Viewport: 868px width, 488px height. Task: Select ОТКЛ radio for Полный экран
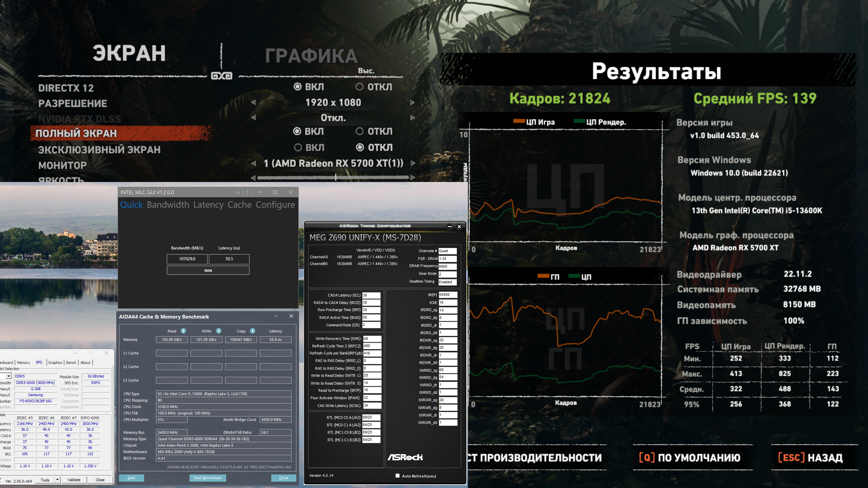(x=359, y=131)
